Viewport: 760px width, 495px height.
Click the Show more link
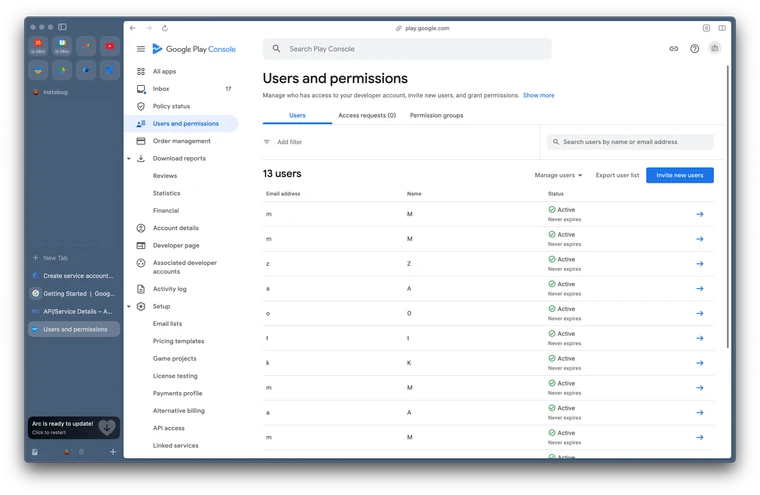click(538, 95)
